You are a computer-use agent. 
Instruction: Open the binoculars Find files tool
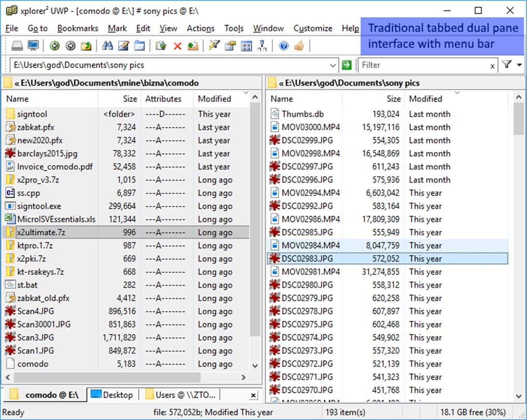[x=107, y=46]
